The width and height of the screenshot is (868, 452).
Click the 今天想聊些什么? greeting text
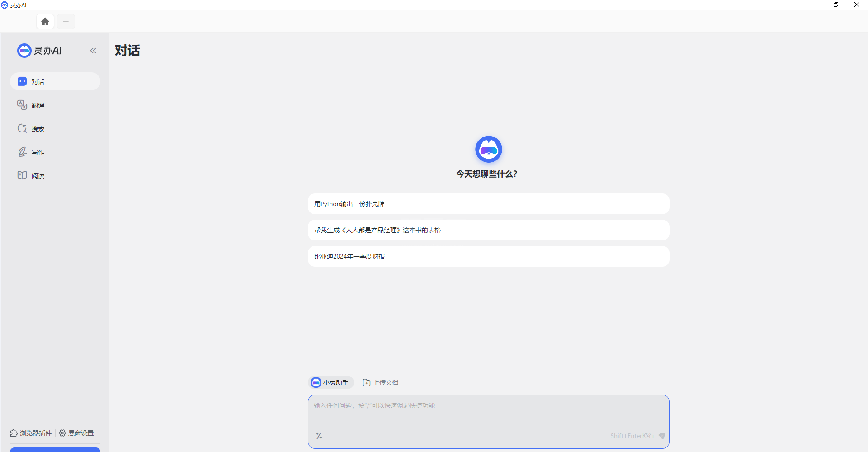[x=486, y=174]
